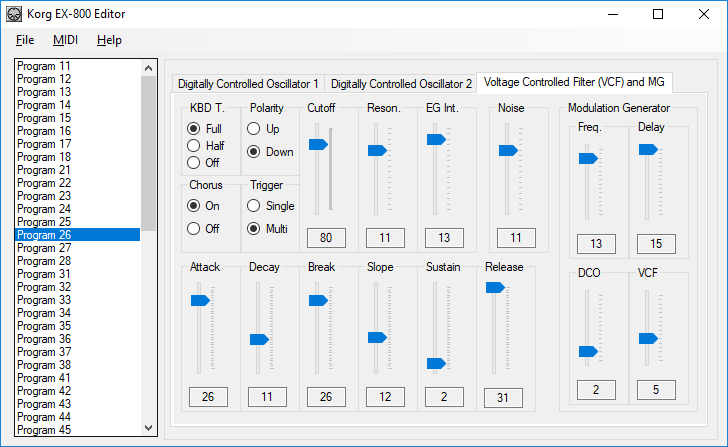The width and height of the screenshot is (728, 447).
Task: Select Program 18 in the list
Action: (78, 157)
